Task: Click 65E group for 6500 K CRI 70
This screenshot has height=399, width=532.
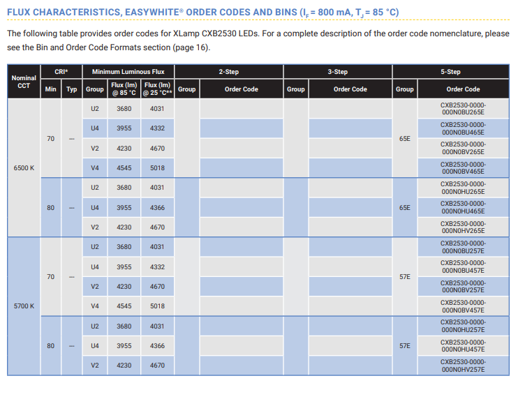Action: coord(405,138)
